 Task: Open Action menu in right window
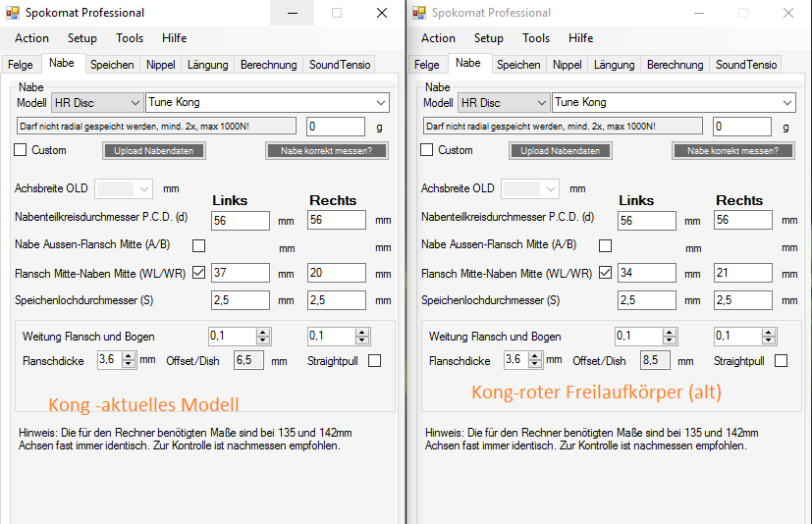pyautogui.click(x=438, y=38)
